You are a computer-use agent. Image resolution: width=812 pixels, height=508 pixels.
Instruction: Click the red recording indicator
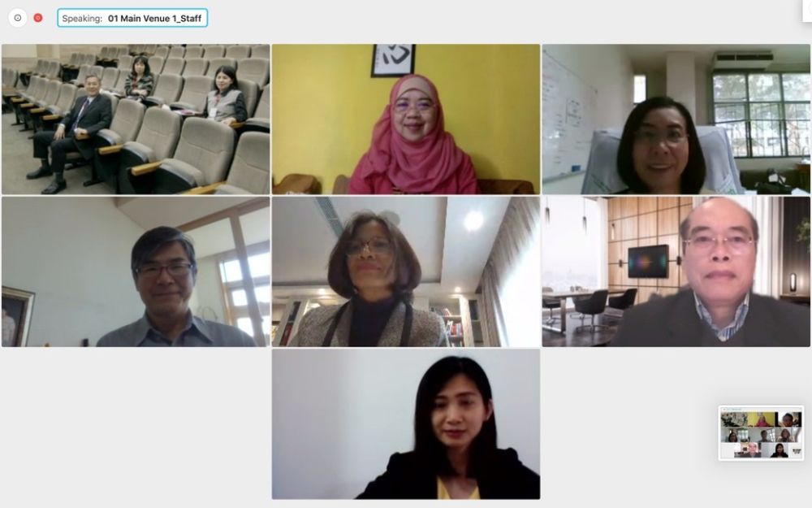tap(38, 18)
